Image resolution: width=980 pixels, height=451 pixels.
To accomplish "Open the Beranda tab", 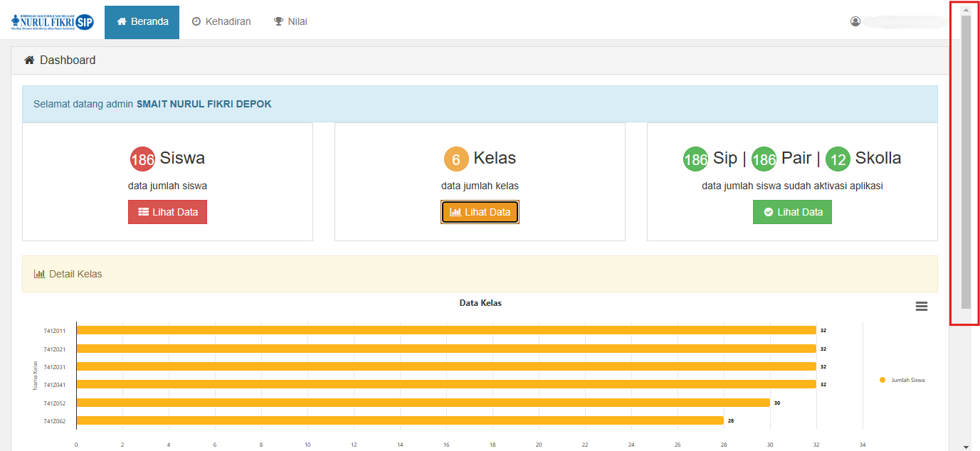I will click(142, 22).
